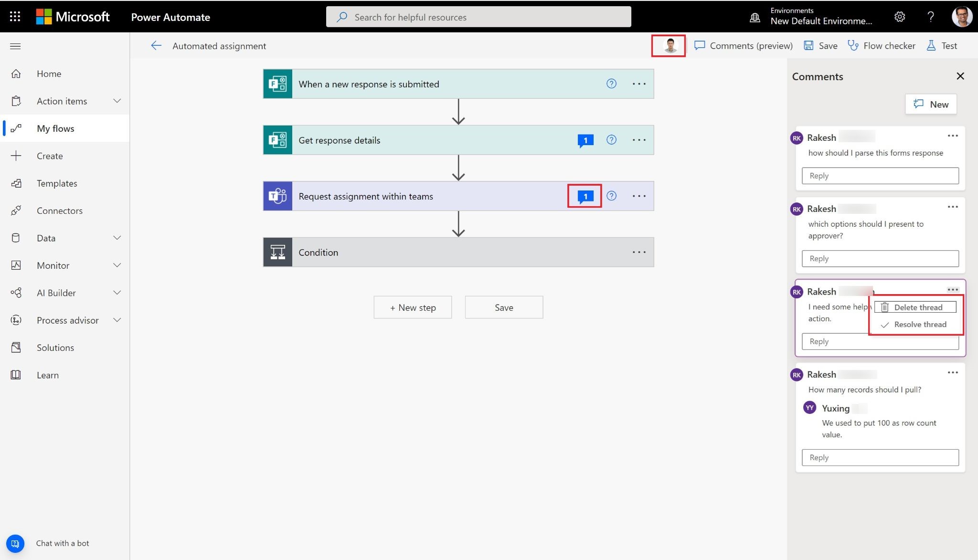Viewport: 978px width, 560px height.
Task: Expand the Action items section
Action: 117,101
